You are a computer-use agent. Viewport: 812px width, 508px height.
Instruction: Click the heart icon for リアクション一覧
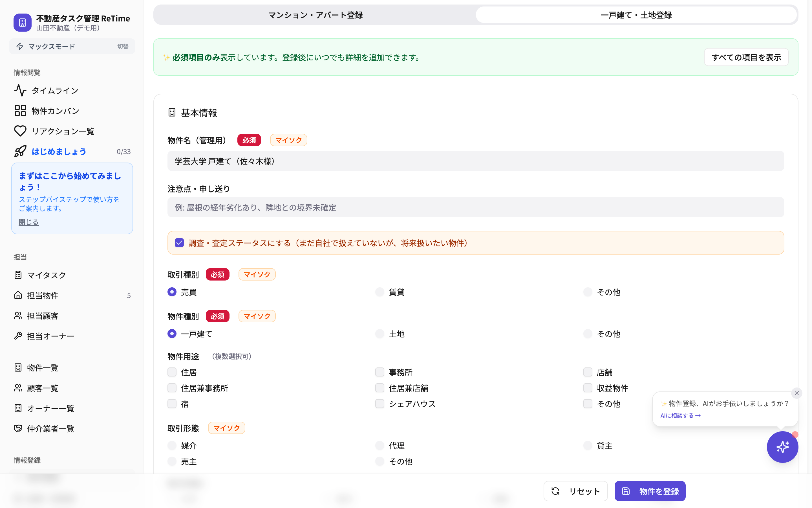point(20,131)
